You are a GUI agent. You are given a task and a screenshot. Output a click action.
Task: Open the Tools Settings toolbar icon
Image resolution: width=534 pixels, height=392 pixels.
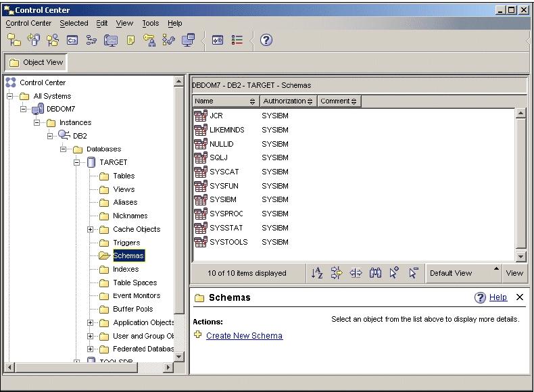click(x=217, y=40)
